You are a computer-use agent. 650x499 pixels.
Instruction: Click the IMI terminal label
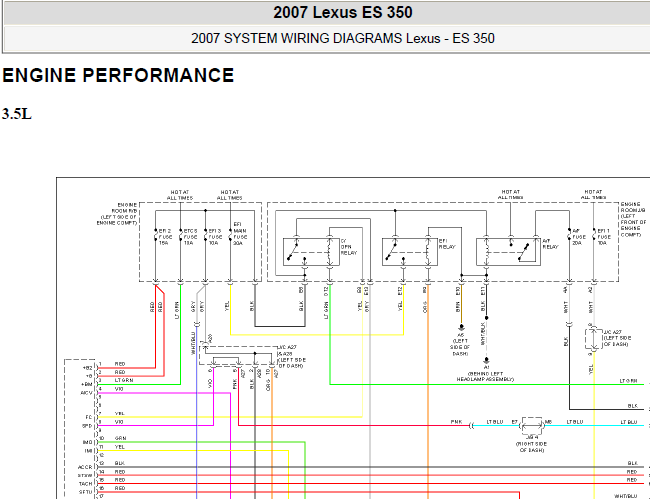click(89, 451)
